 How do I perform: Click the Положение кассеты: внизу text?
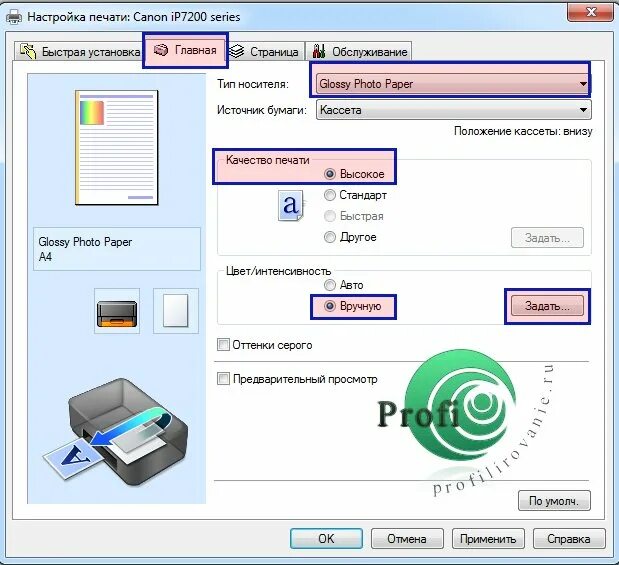point(523,131)
